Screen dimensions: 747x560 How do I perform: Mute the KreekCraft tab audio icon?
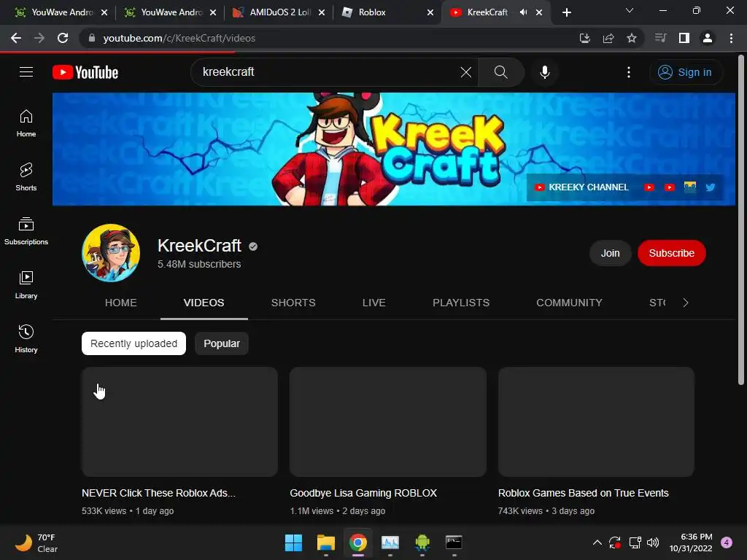pyautogui.click(x=523, y=12)
